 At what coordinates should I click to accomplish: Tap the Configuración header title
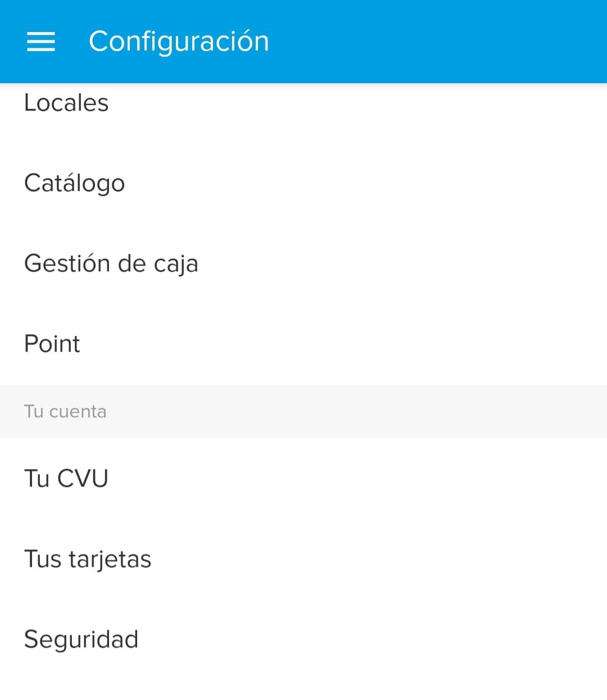(179, 42)
